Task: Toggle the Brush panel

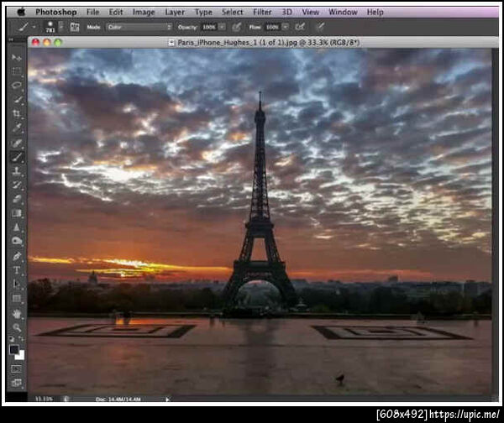Action: [x=75, y=27]
